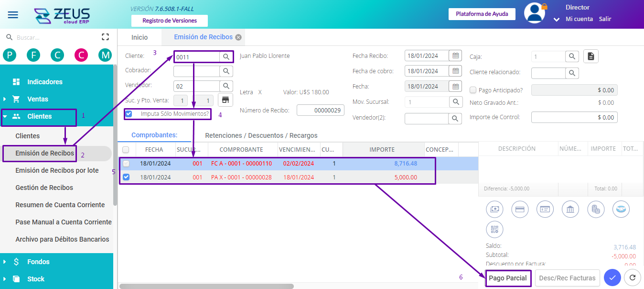Expand the Fondos menu section
The width and height of the screenshot is (644, 289).
tap(5, 262)
